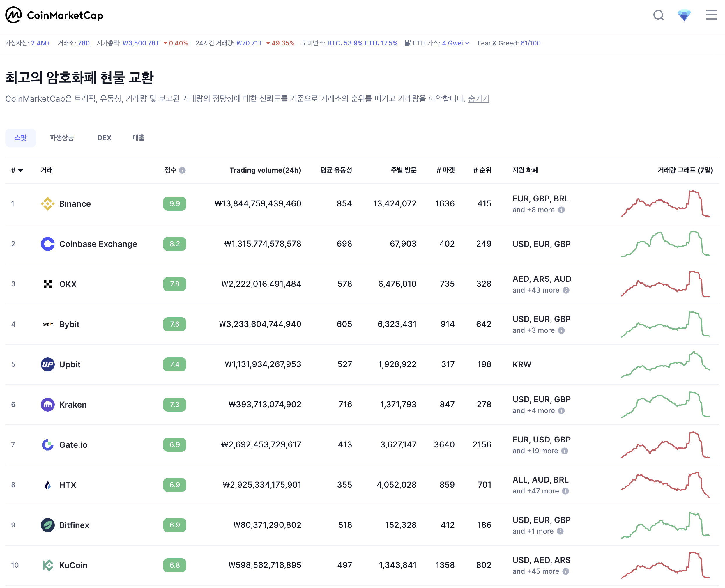Sort by # 마켓 column header
Viewport: 725px width, 588px height.
point(445,170)
